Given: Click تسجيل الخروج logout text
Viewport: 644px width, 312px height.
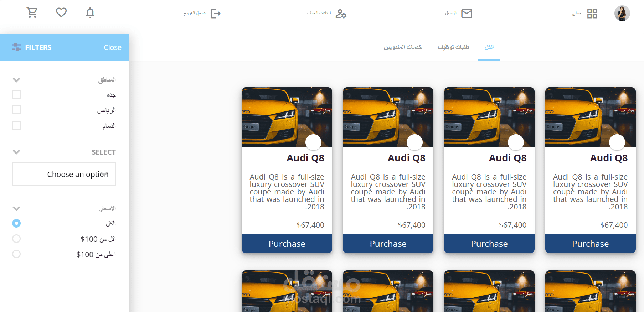Looking at the screenshot, I should tap(195, 14).
